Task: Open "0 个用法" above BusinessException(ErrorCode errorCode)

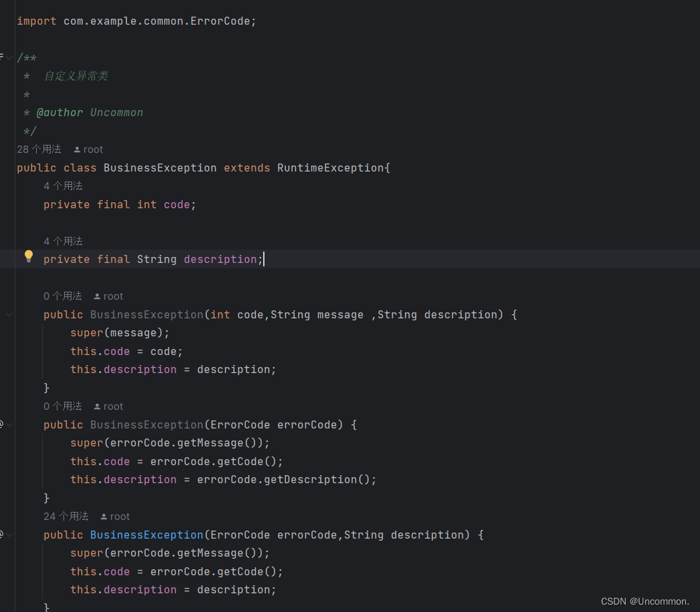Action: tap(63, 406)
